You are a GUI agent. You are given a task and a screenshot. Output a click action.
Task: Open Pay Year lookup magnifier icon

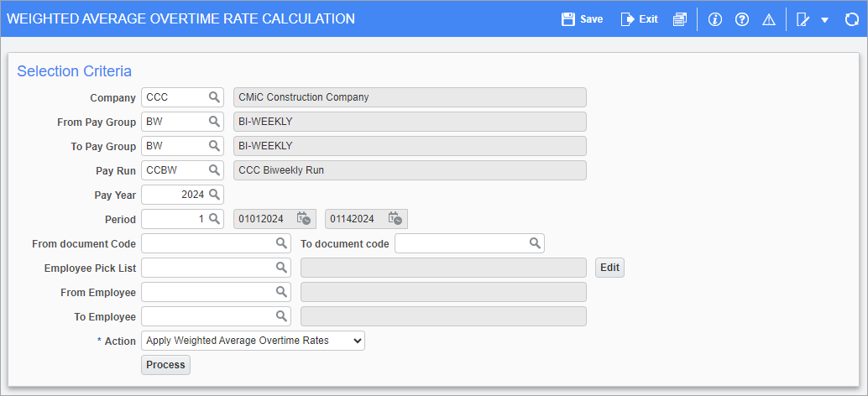214,195
